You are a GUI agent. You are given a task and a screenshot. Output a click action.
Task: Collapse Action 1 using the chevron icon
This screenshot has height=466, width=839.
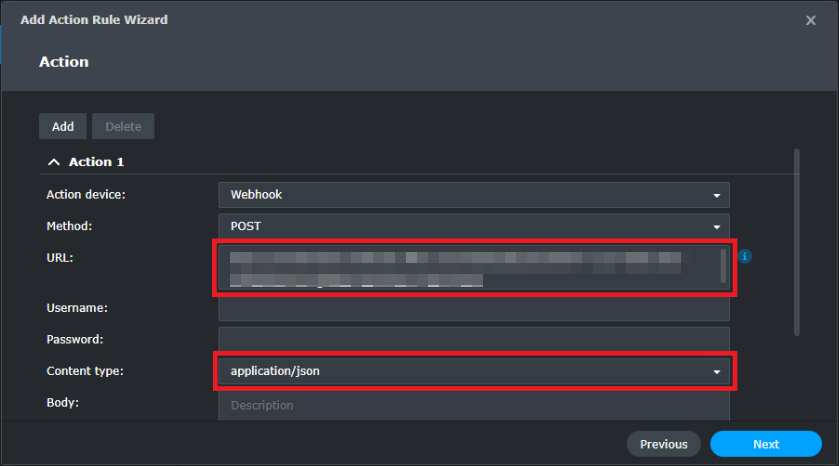(54, 162)
